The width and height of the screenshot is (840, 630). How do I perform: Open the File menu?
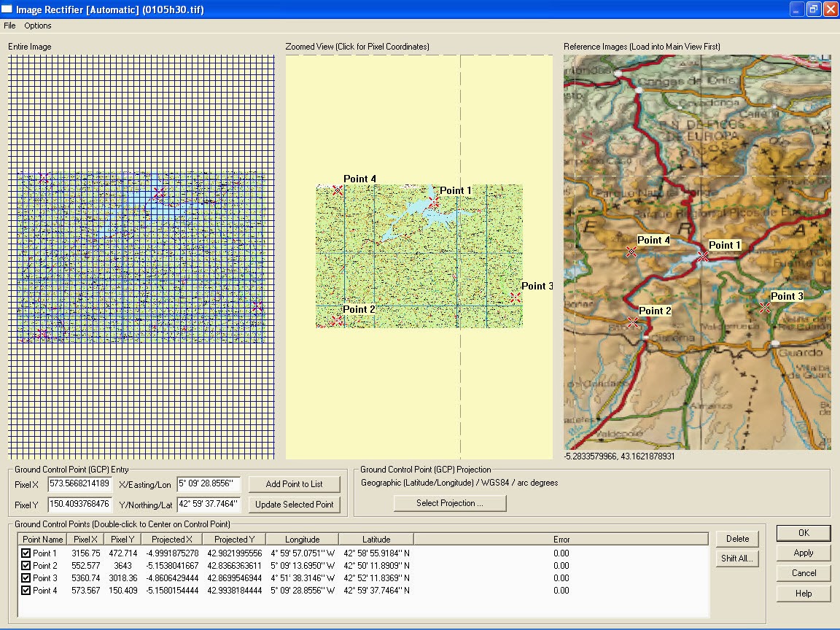tap(9, 26)
